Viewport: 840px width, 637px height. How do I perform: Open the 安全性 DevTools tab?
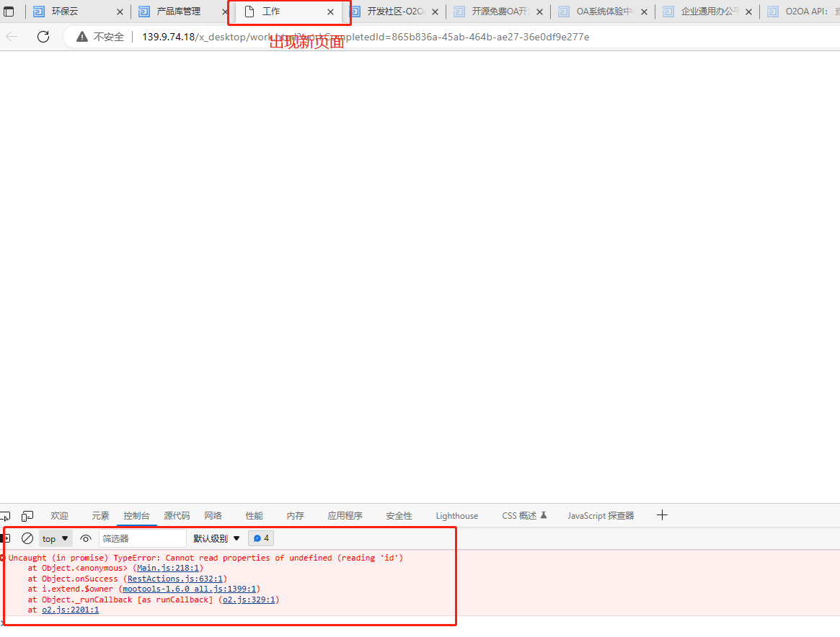coord(399,515)
